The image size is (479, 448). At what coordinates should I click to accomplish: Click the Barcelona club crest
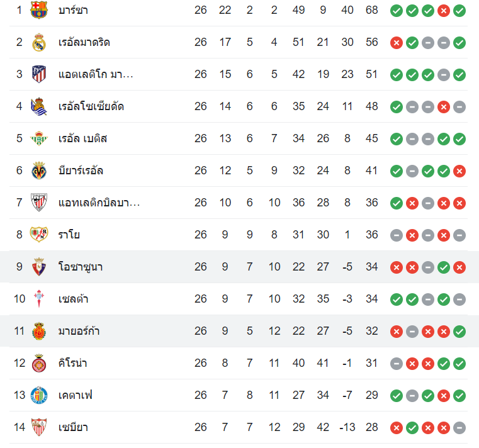point(39,10)
